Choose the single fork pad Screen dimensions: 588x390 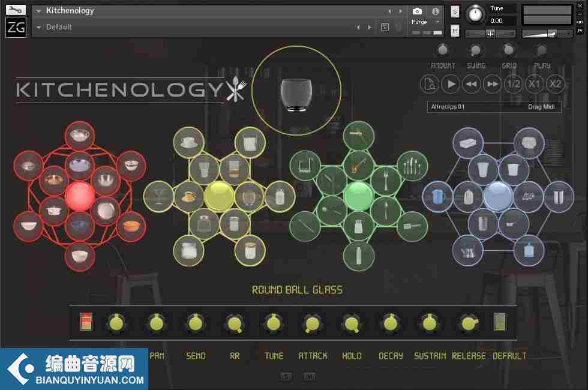[386, 181]
